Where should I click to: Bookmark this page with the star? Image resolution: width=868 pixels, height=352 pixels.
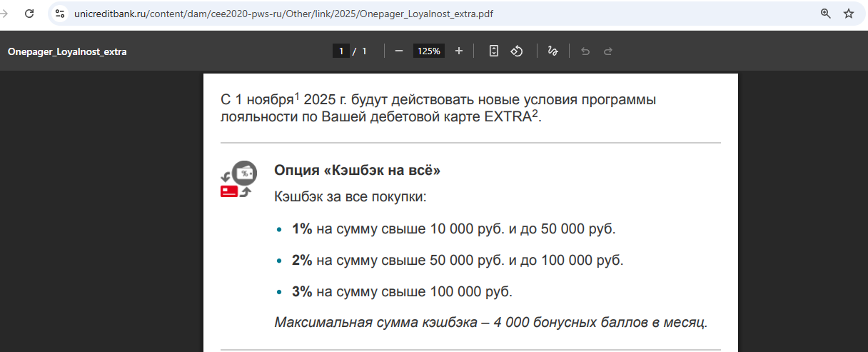coord(849,14)
